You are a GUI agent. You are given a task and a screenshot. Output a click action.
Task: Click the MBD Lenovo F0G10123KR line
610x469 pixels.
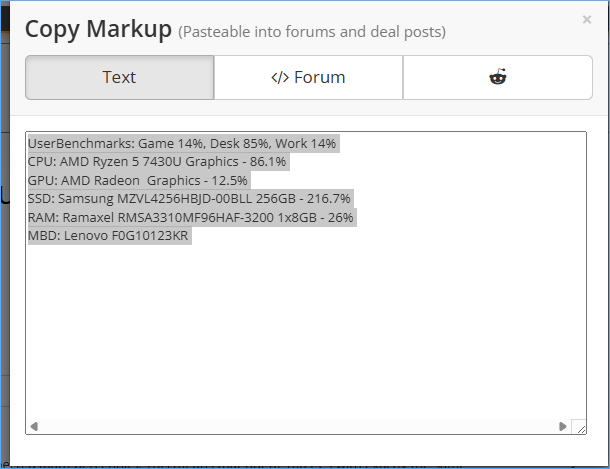click(108, 236)
